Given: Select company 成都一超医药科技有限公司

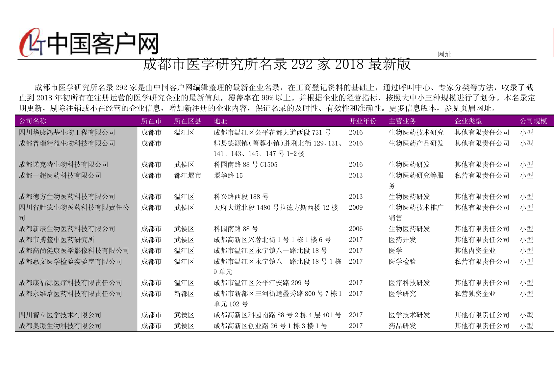Looking at the screenshot, I should 60,175.
